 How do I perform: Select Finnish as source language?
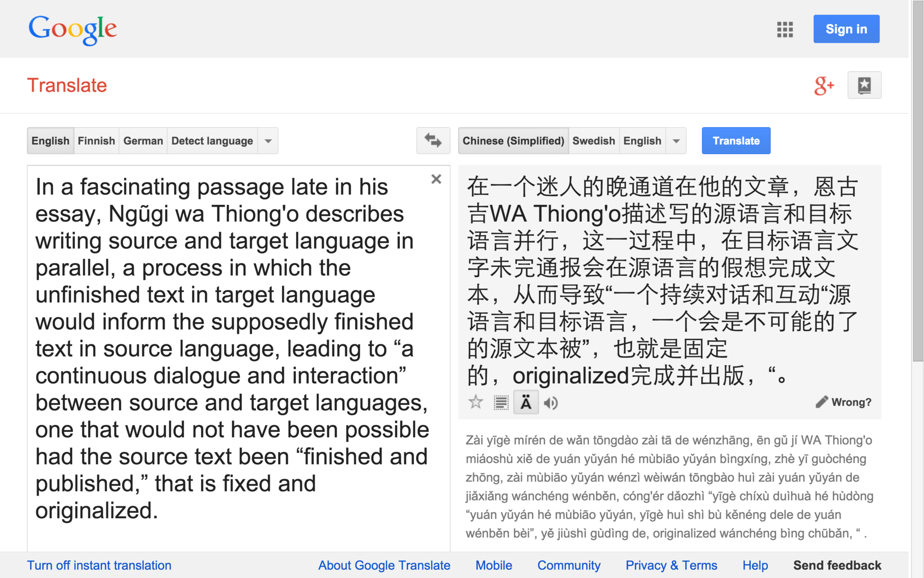(x=96, y=141)
